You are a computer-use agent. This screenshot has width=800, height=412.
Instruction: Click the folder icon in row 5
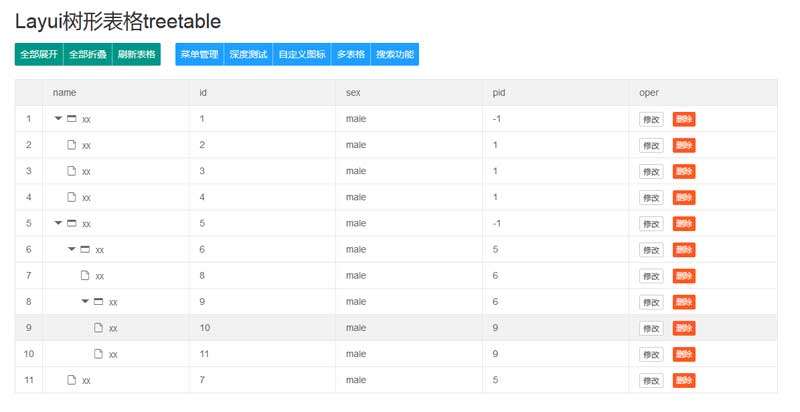tap(72, 223)
